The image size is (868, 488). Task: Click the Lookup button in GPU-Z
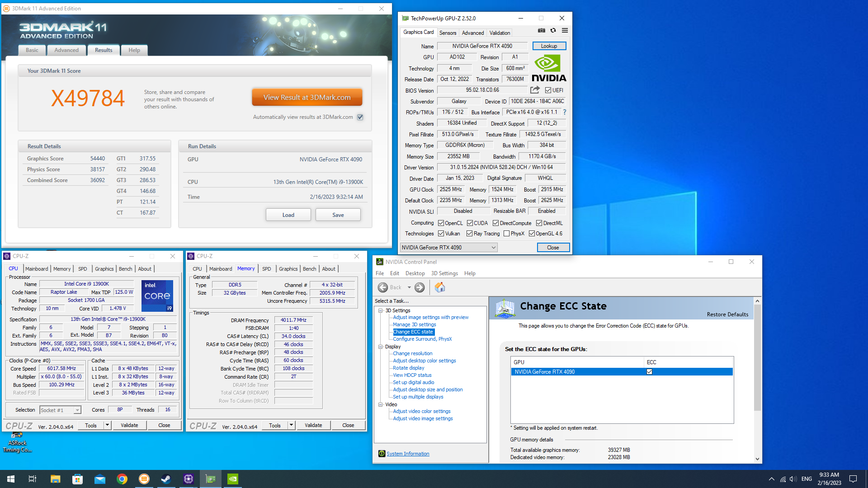549,46
